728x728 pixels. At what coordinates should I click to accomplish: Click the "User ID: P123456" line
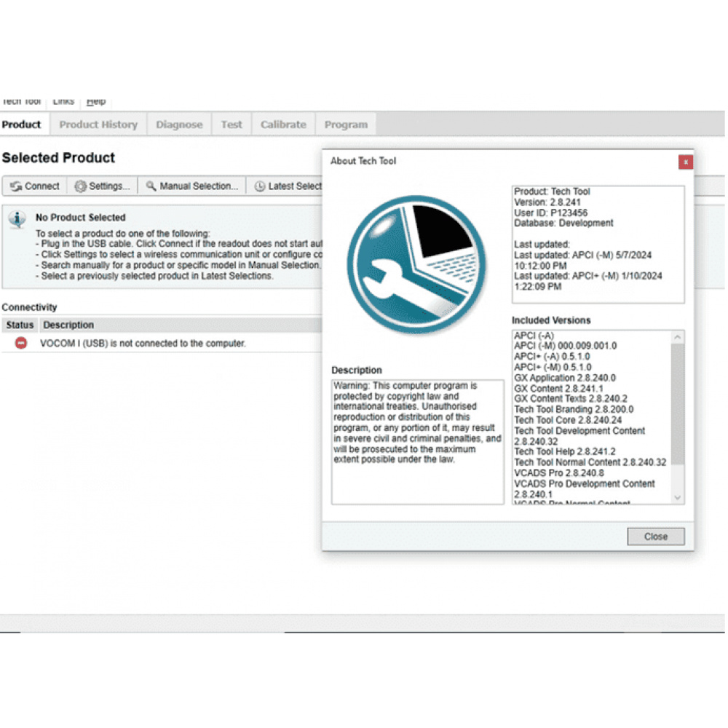(550, 213)
